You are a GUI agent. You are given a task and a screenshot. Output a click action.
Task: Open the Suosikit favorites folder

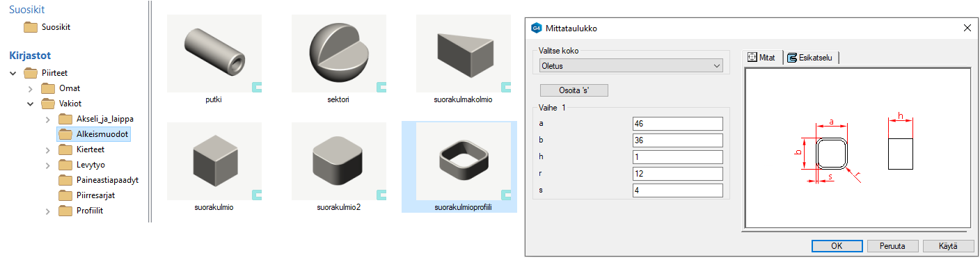click(x=47, y=27)
